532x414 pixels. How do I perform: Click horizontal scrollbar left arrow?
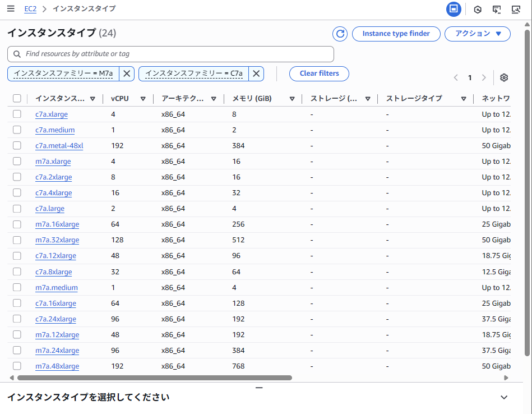click(12, 378)
